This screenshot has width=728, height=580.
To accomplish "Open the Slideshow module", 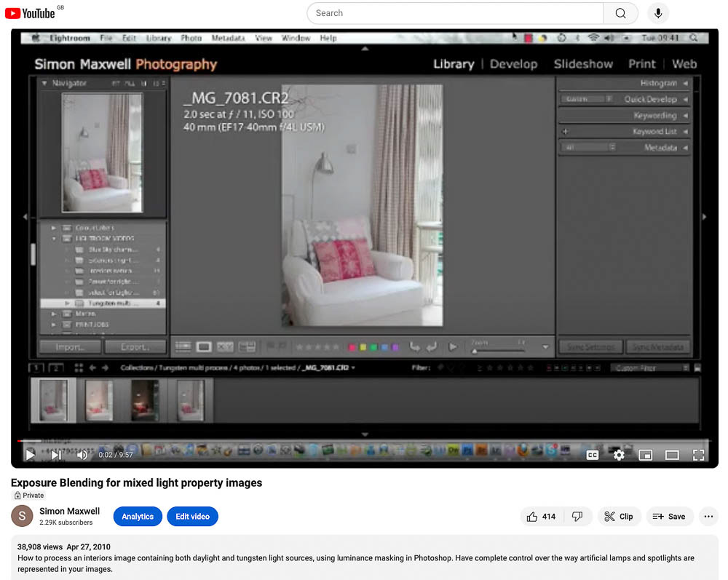I will pyautogui.click(x=583, y=64).
